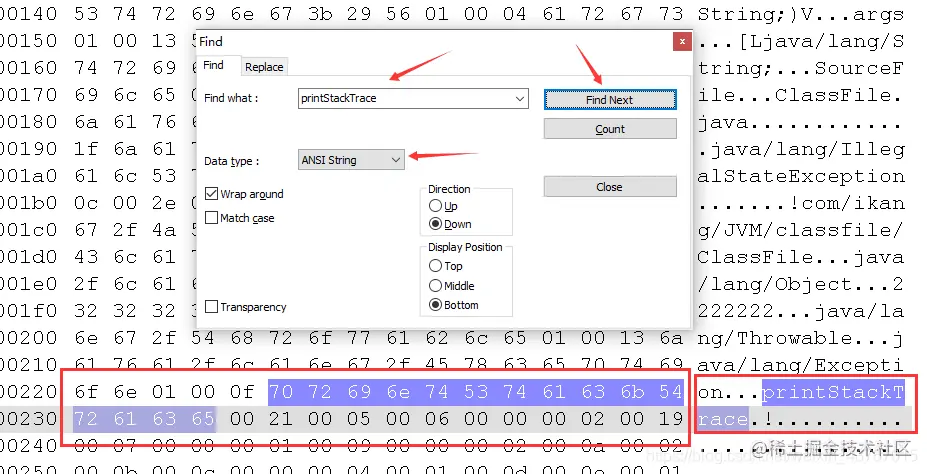Screen dimensions: 927x474
Task: Click 'g/JVM/classfile/' ASCII text
Action: [801, 230]
